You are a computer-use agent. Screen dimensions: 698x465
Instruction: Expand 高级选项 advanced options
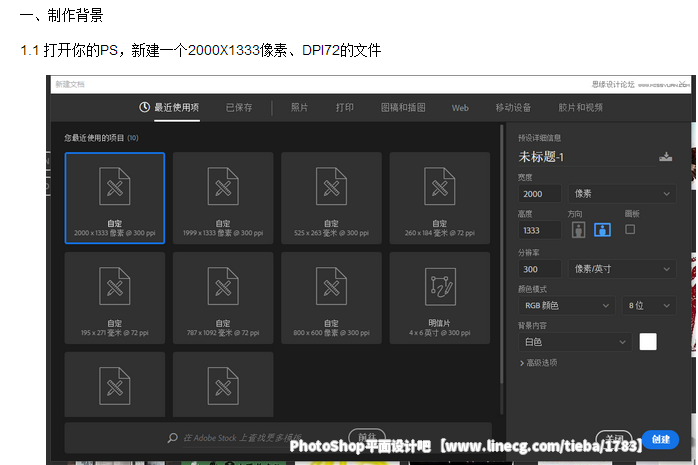tap(539, 363)
